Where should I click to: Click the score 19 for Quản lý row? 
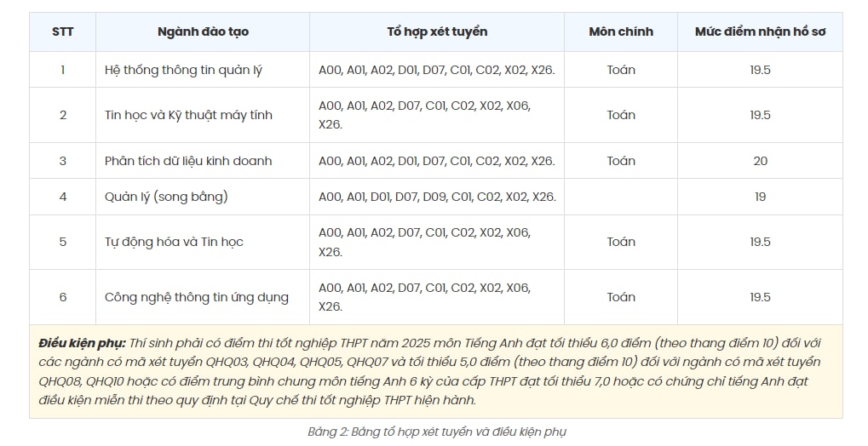pos(760,197)
